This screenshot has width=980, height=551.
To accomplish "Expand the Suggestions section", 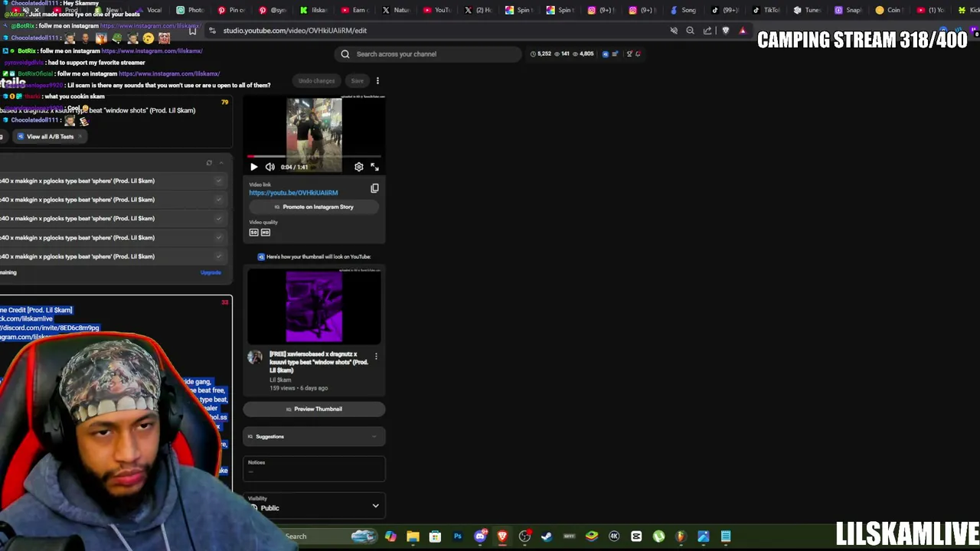I will coord(314,436).
